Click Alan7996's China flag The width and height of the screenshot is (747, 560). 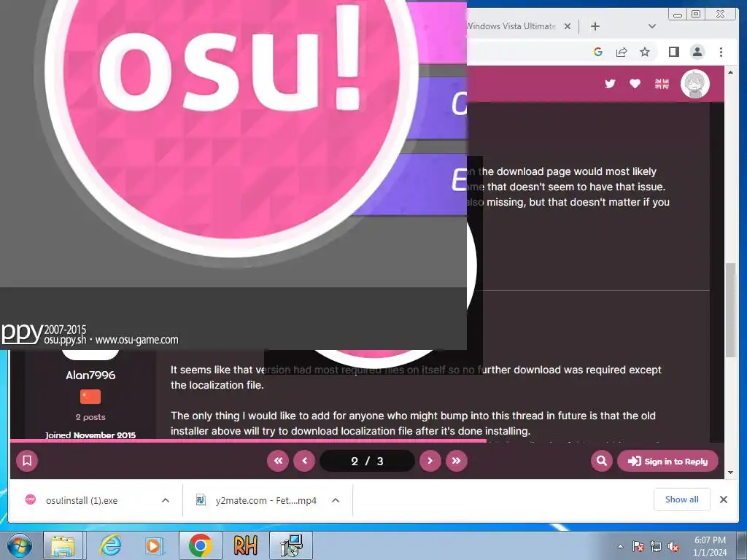point(90,396)
